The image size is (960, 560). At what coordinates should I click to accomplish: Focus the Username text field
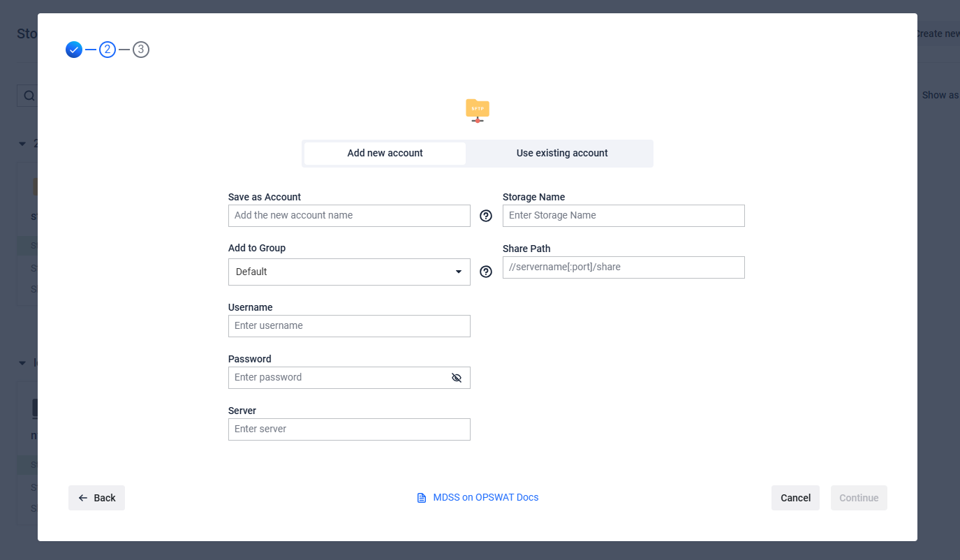(349, 326)
